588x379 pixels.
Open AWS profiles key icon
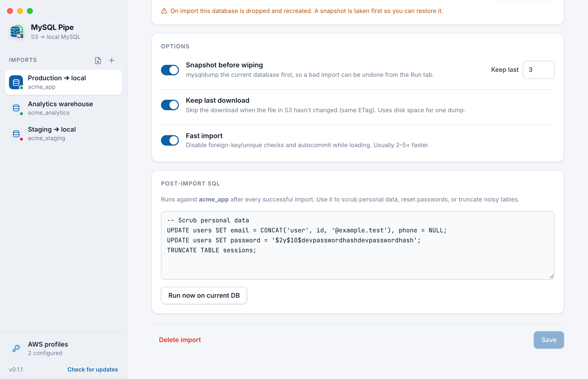(x=16, y=348)
